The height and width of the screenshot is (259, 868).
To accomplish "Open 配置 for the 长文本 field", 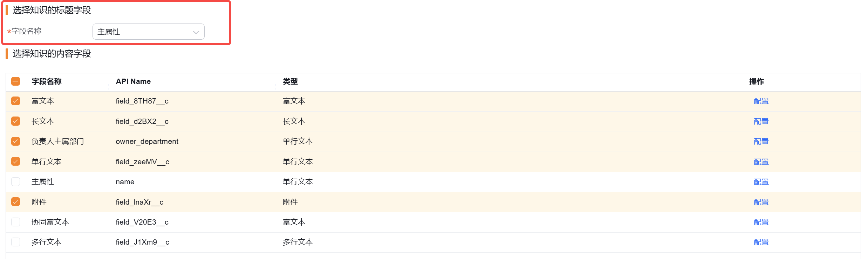I will coord(761,121).
